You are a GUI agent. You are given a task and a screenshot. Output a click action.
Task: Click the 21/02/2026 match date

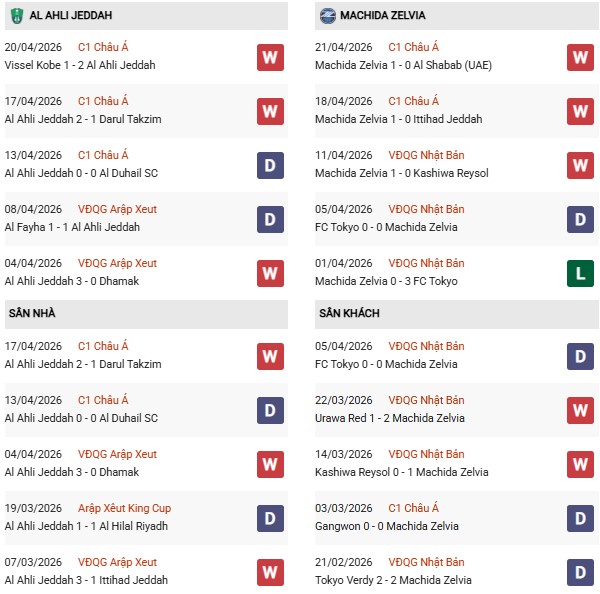tap(343, 562)
